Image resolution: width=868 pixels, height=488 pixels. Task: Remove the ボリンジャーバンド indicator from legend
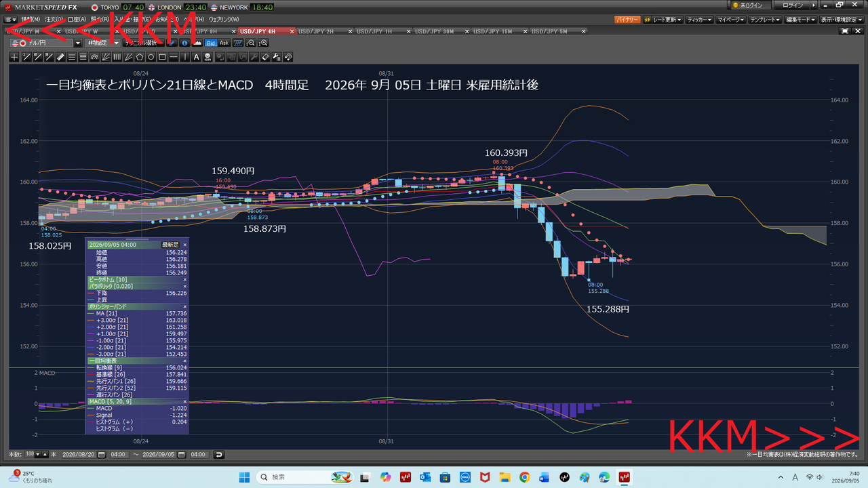[x=184, y=306]
